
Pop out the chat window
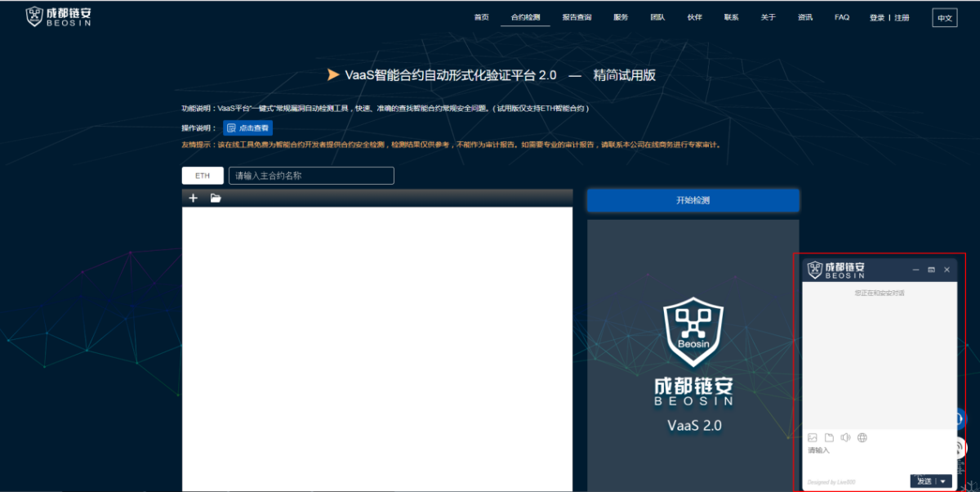coord(931,269)
